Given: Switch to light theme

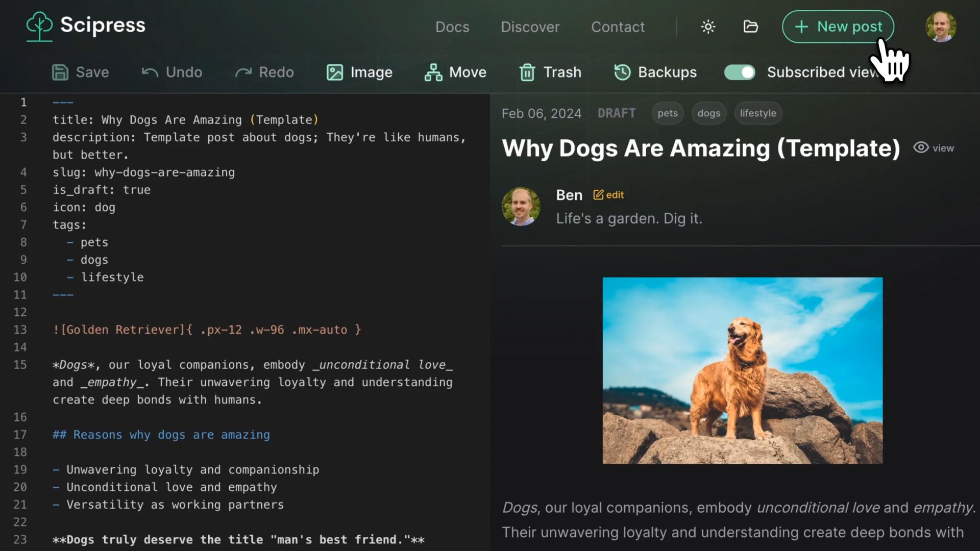Looking at the screenshot, I should tap(708, 27).
